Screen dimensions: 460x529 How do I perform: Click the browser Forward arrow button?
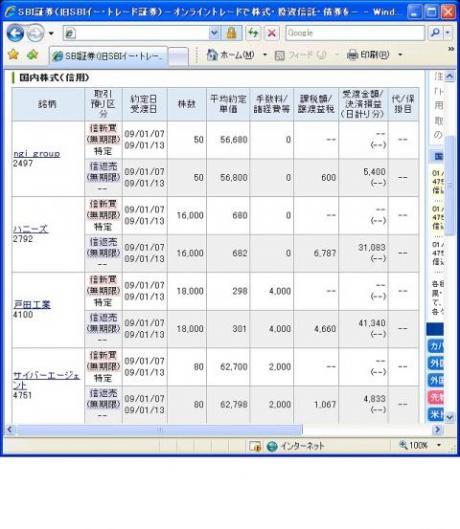(x=35, y=33)
